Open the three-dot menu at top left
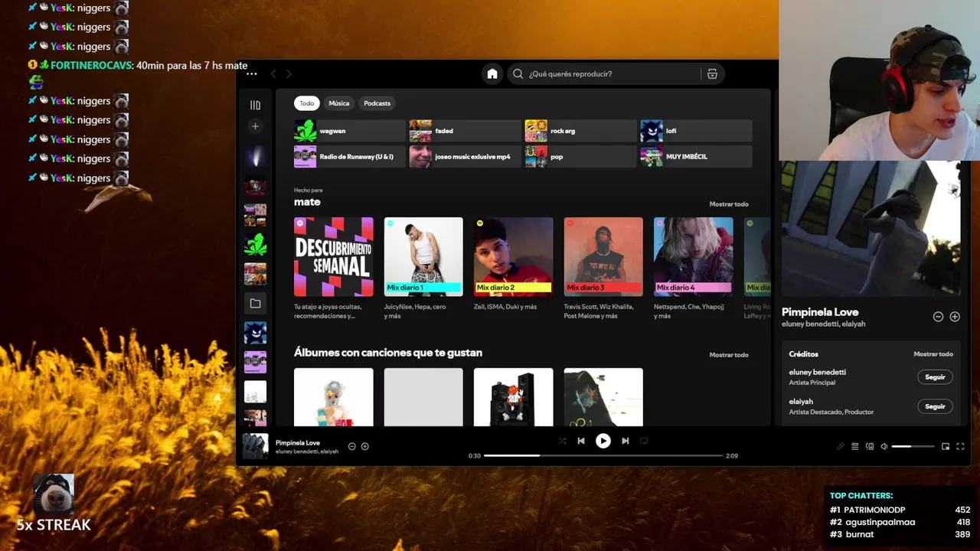This screenshot has width=980, height=551. click(252, 73)
